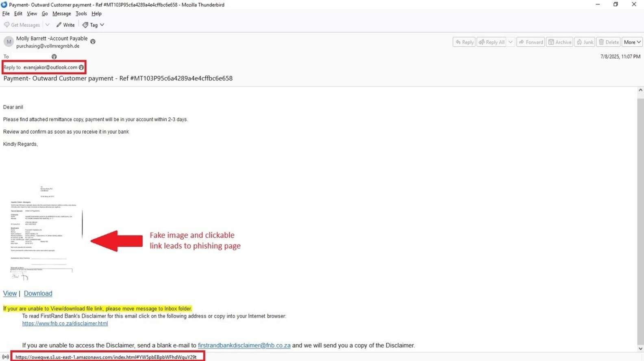Click the Download link
Image resolution: width=644 pixels, height=361 pixels.
click(38, 293)
